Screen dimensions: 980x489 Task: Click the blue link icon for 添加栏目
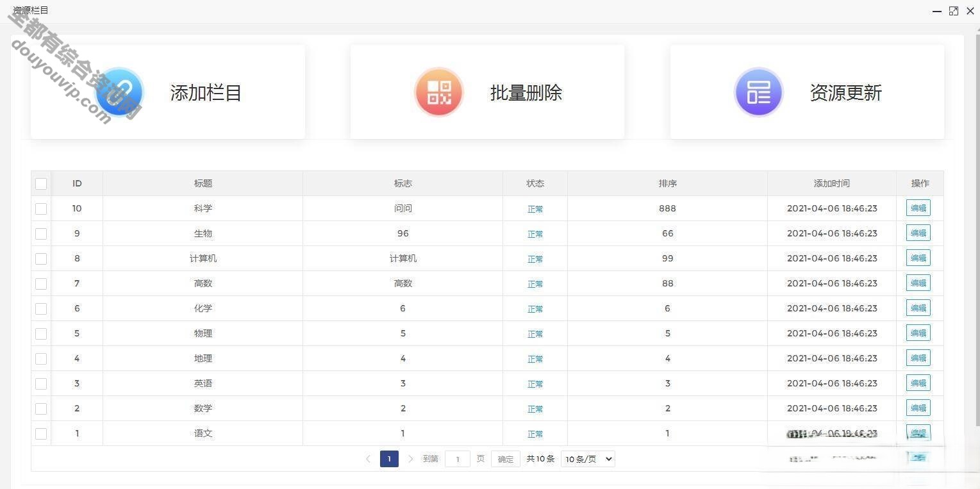(119, 92)
